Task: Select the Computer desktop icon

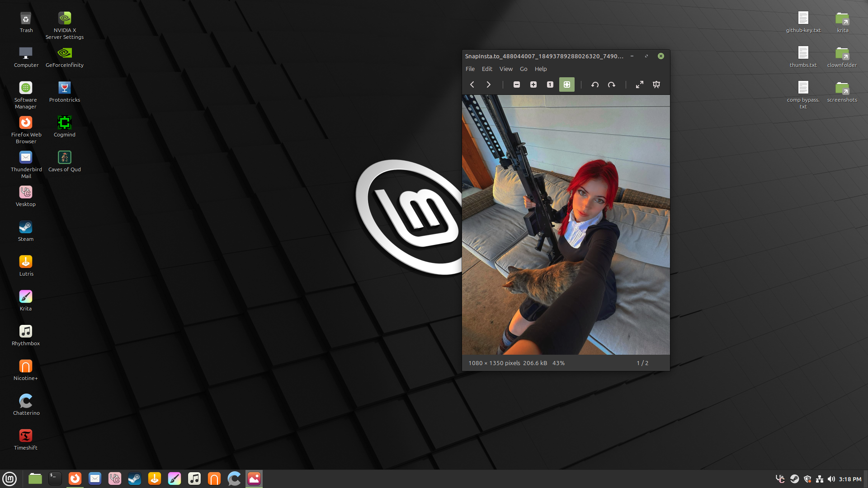Action: [26, 57]
